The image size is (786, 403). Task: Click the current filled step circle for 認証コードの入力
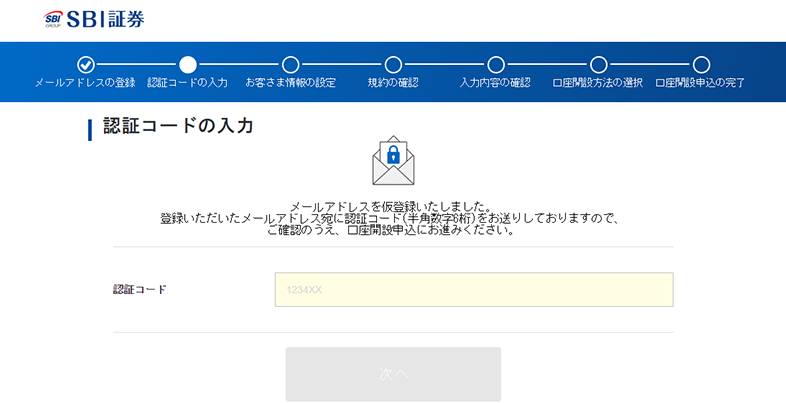point(188,64)
